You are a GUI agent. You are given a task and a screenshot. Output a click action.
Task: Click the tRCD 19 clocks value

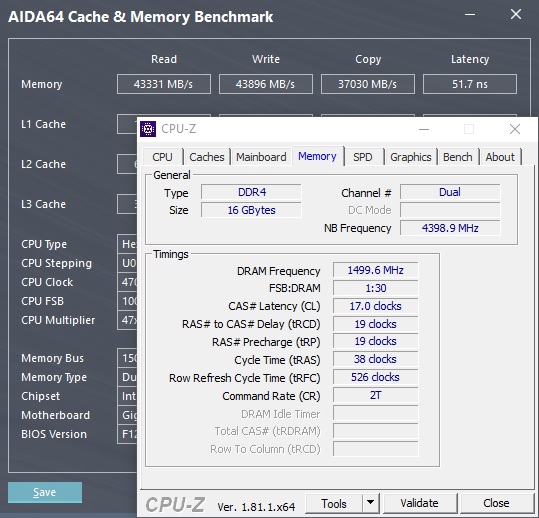click(x=375, y=324)
